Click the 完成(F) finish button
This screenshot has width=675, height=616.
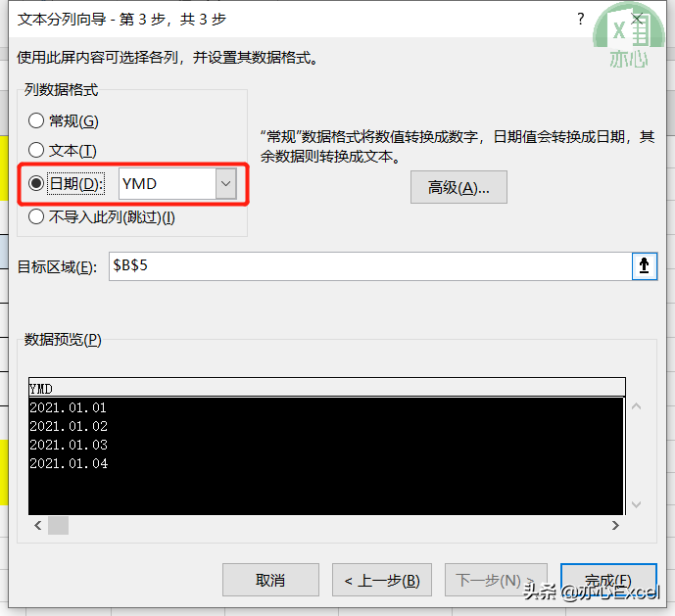(x=608, y=580)
